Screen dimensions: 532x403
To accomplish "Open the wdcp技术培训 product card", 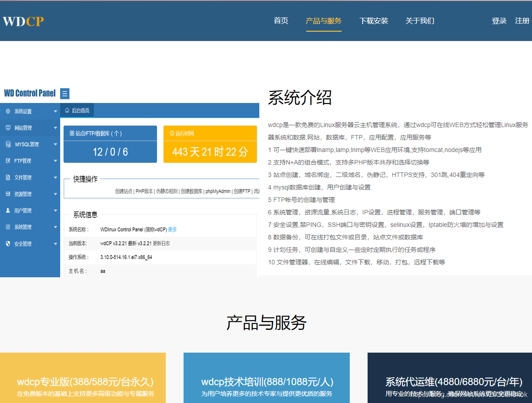I will coord(267,378).
